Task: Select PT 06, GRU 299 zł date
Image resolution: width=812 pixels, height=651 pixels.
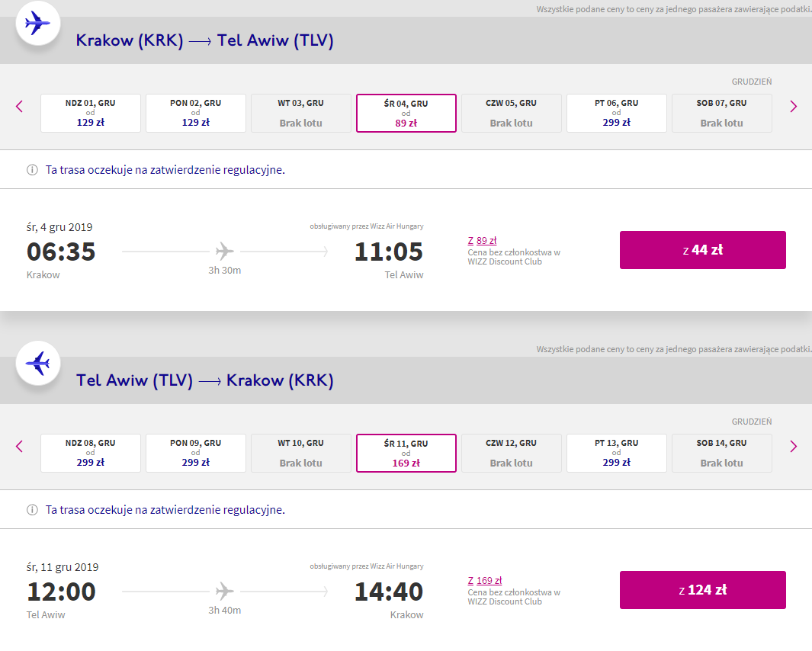Action: point(617,113)
